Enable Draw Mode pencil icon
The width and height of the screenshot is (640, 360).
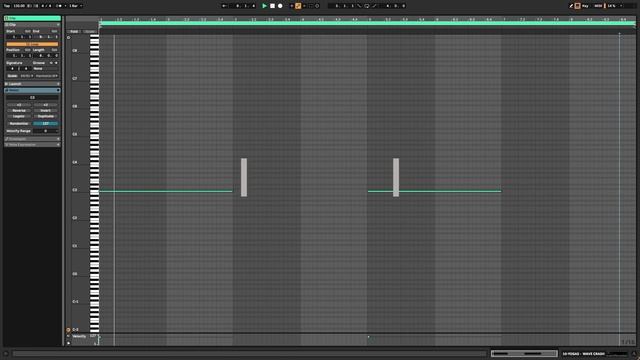click(571, 6)
